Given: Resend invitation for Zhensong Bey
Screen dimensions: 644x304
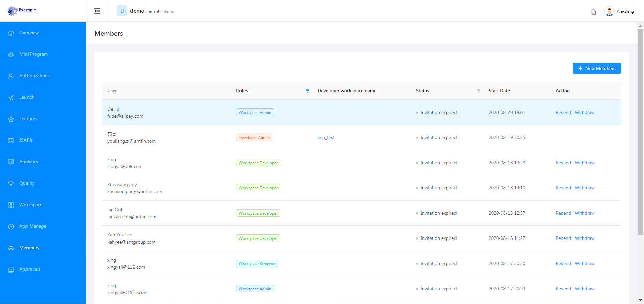Looking at the screenshot, I should pos(563,188).
